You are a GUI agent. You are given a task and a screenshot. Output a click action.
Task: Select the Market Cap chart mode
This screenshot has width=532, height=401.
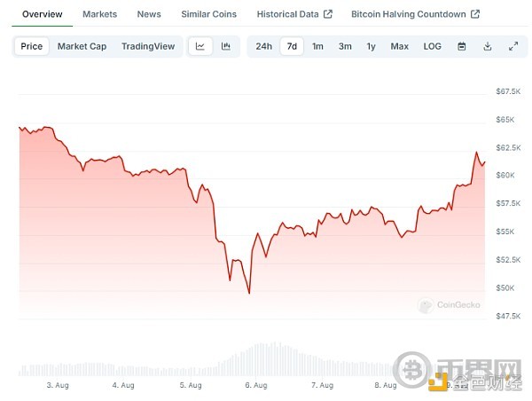click(82, 46)
